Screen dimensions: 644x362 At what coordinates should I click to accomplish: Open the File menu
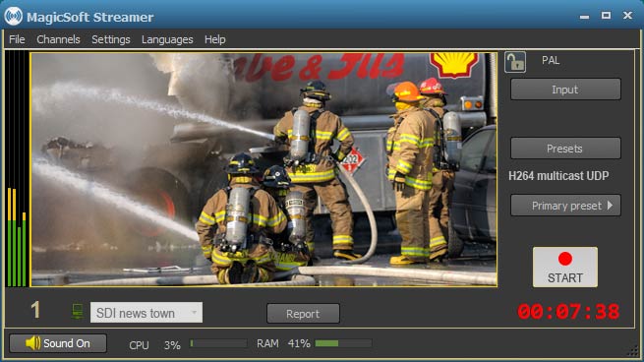pos(17,39)
